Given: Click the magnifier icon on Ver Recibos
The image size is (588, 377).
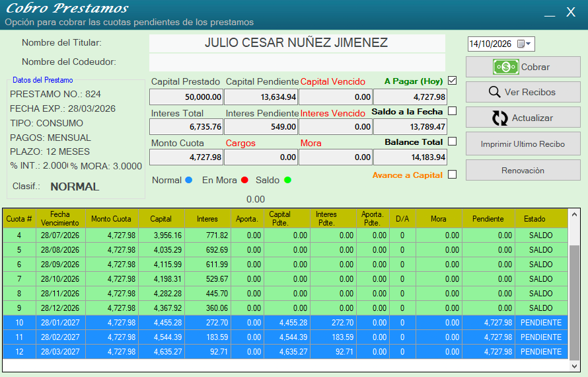Looking at the screenshot, I should pos(494,92).
